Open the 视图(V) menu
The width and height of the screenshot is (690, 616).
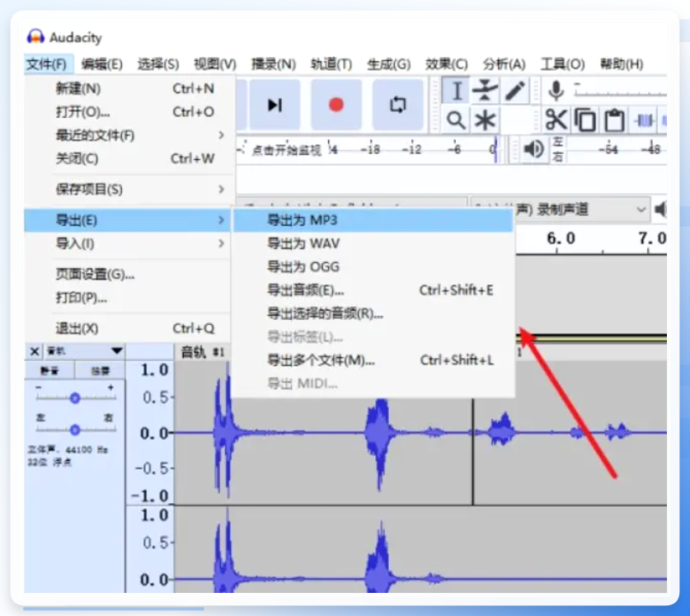point(214,64)
